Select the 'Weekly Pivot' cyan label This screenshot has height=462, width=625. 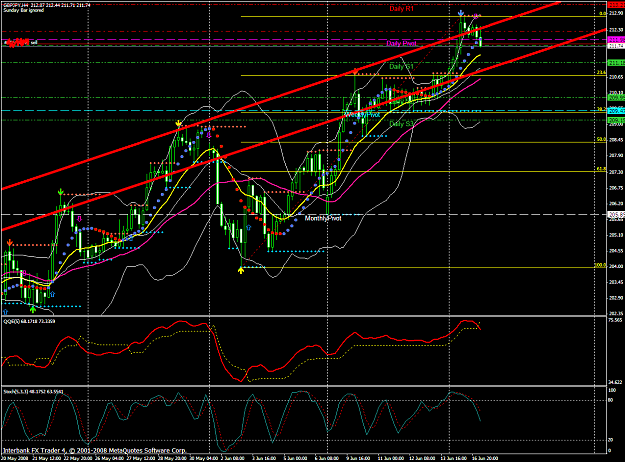[x=362, y=114]
